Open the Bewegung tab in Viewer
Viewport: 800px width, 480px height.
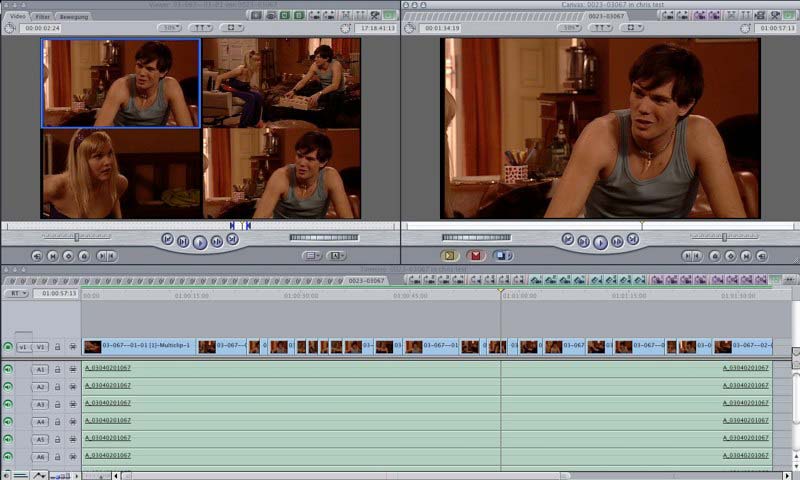(74, 17)
